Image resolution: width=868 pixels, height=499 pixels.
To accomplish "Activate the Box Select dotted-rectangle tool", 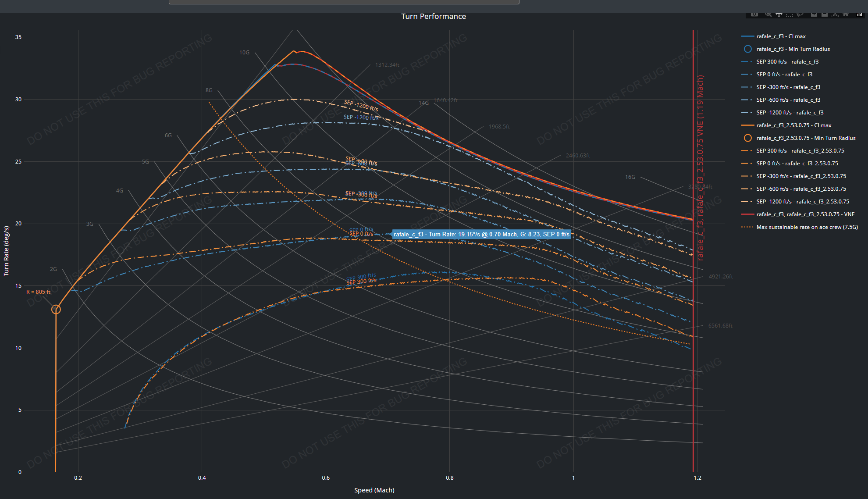I will (790, 15).
